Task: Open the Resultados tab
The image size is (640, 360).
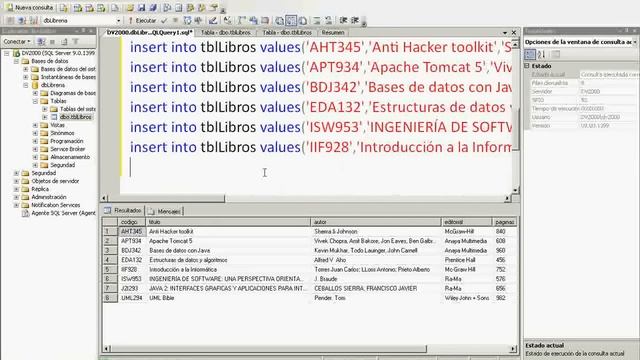Action: coord(123,211)
